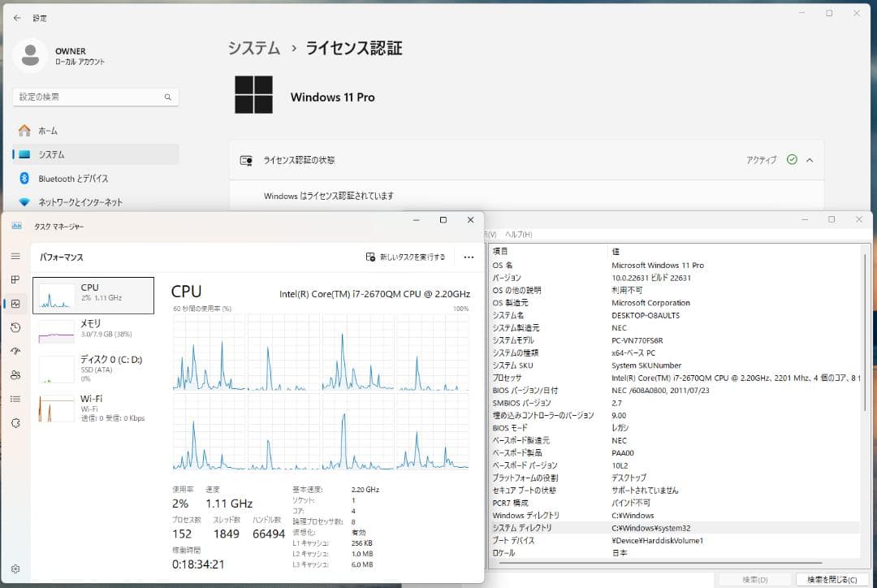Open the Startup apps icon in Task Manager
Image resolution: width=877 pixels, height=588 pixels.
[14, 351]
